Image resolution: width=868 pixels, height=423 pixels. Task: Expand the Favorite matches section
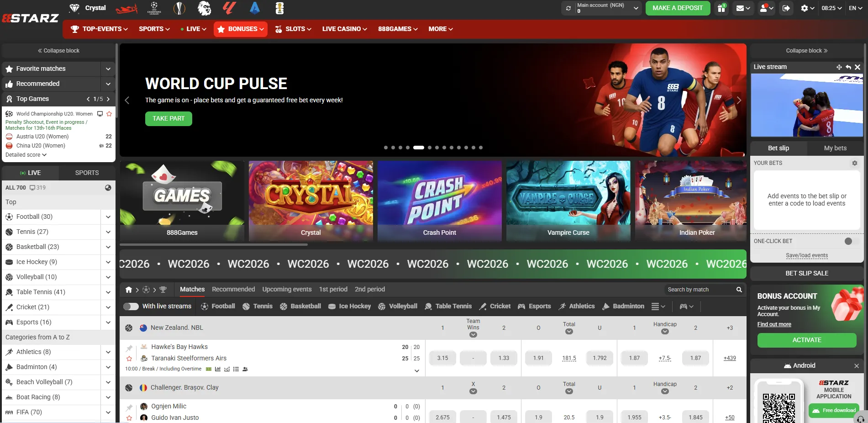point(108,69)
